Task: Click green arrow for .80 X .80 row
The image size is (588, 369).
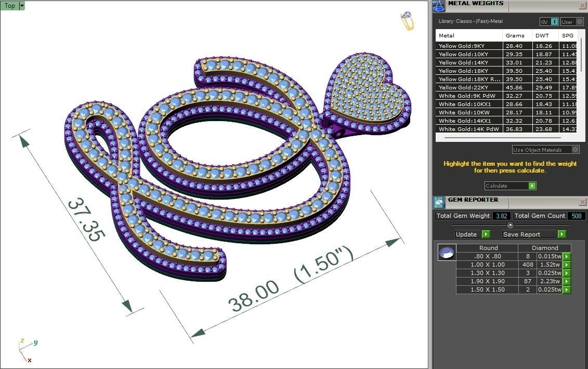Action: pos(567,257)
